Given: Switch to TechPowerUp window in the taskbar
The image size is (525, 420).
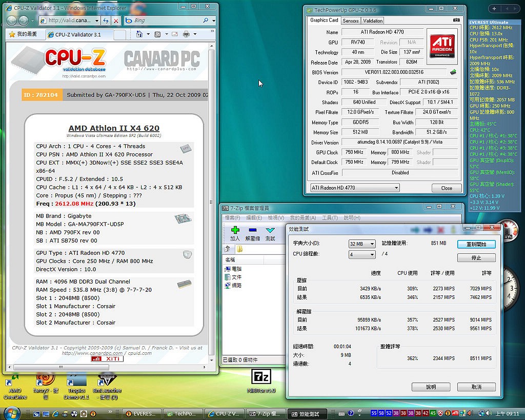Looking at the screenshot, I should click(183, 414).
